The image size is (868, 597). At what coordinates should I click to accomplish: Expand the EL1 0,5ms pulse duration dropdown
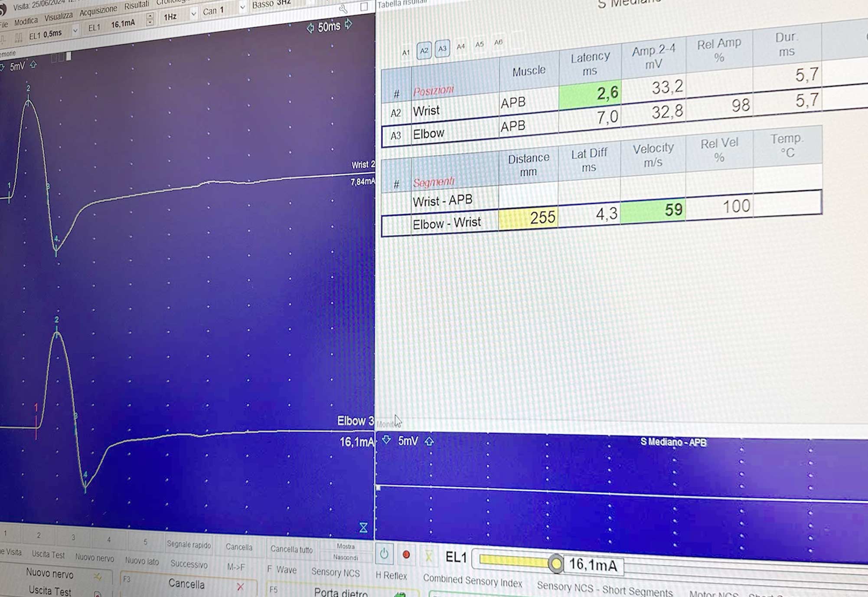pyautogui.click(x=75, y=30)
